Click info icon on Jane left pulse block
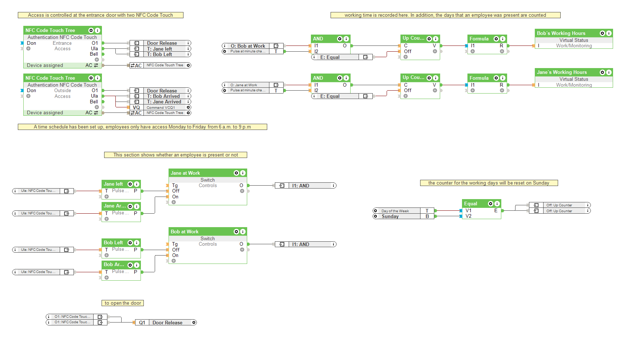This screenshot has width=636, height=364. click(137, 184)
